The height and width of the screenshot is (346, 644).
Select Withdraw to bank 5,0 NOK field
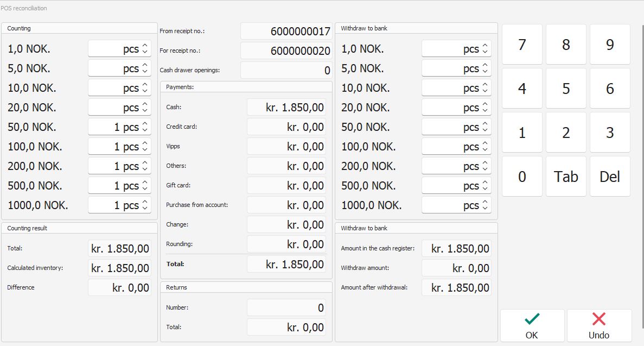[x=456, y=68]
